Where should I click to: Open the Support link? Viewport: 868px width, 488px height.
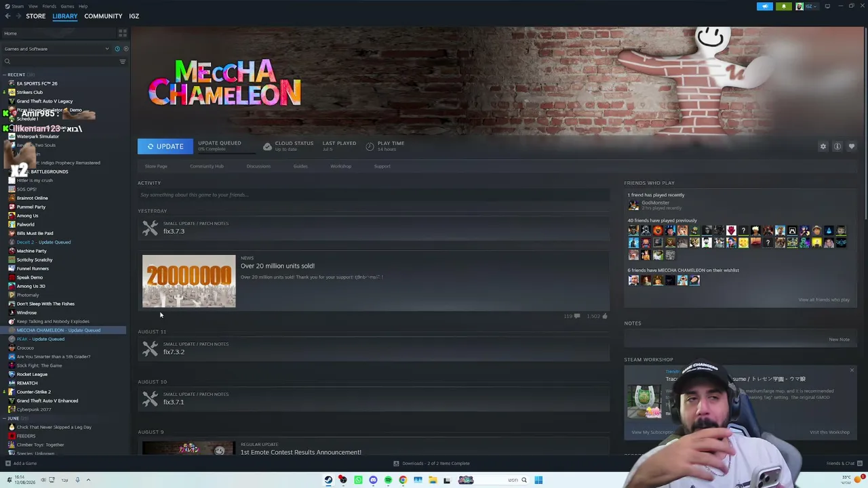tap(382, 166)
